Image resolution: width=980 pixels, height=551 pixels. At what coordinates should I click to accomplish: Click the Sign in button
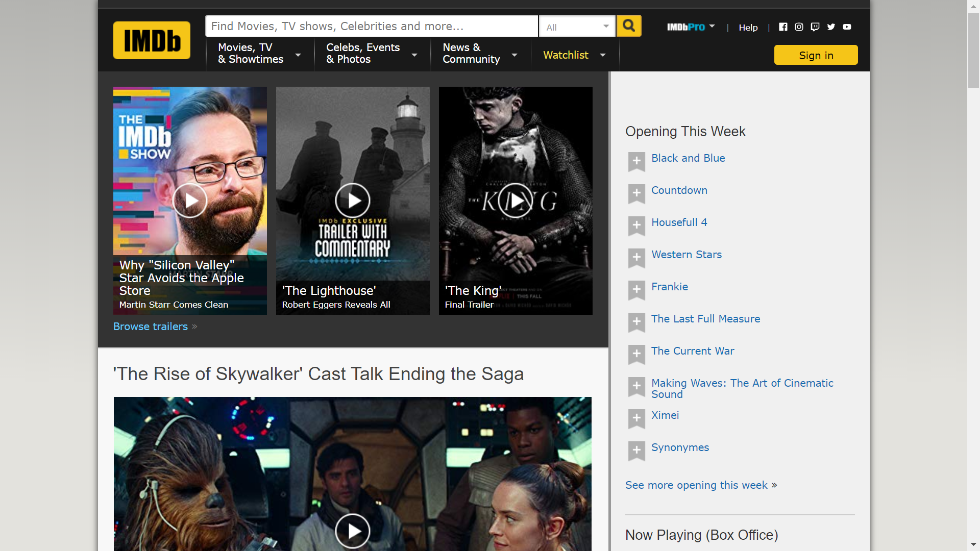(x=816, y=55)
